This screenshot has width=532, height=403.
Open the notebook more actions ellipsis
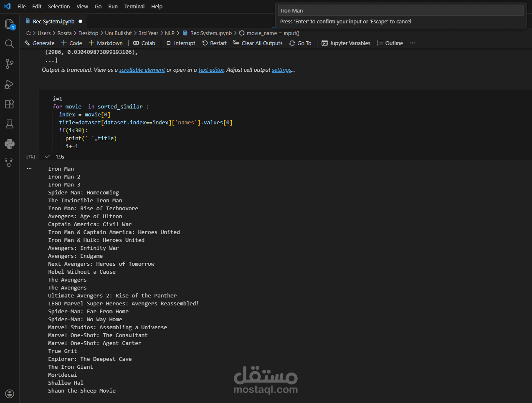pyautogui.click(x=413, y=43)
